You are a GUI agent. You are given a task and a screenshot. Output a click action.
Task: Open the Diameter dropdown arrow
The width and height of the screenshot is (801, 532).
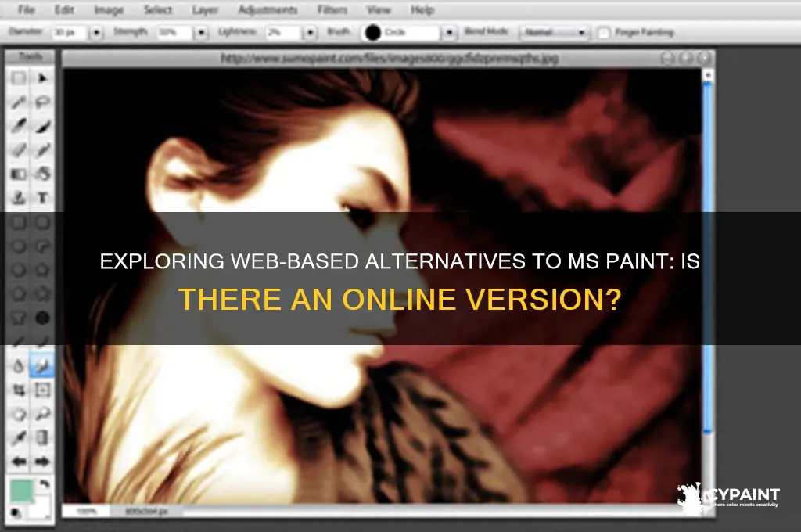[x=96, y=33]
